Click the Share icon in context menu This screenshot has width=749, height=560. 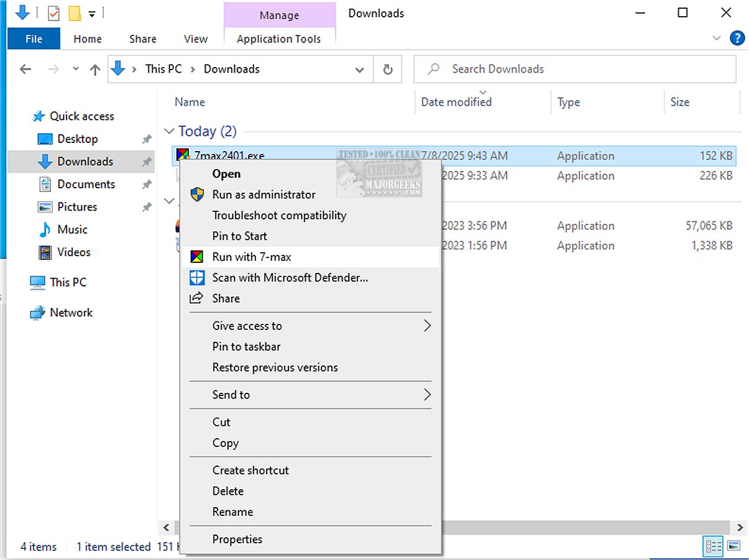(197, 298)
